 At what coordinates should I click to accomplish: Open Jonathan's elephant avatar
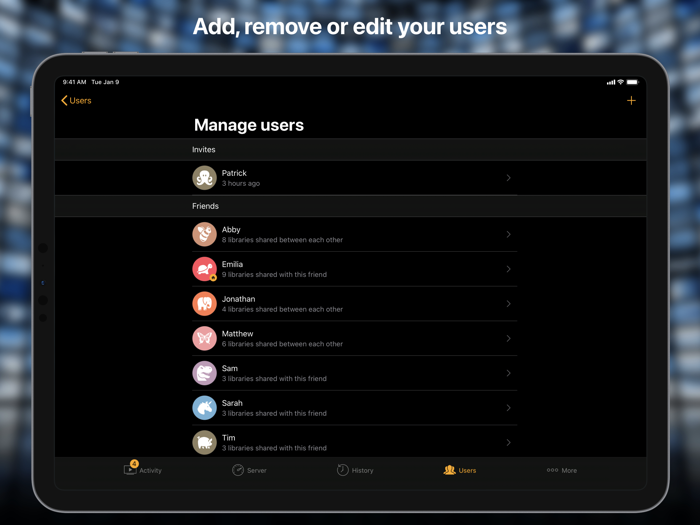[204, 304]
